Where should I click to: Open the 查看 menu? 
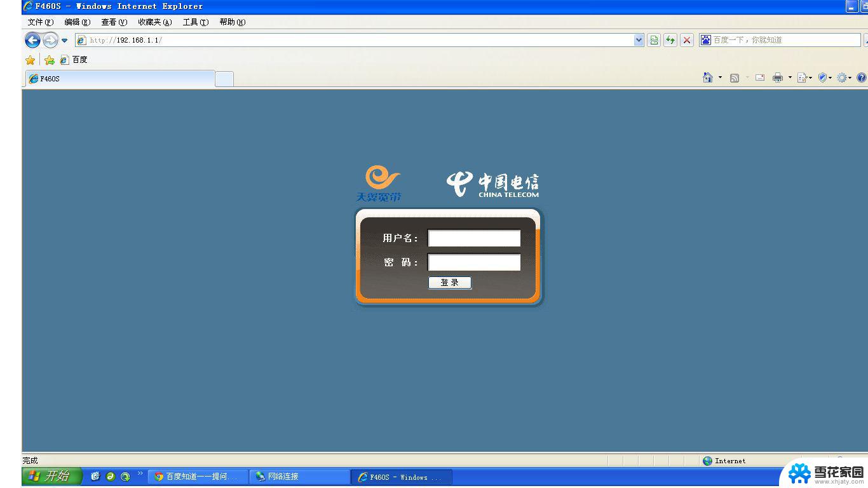114,22
